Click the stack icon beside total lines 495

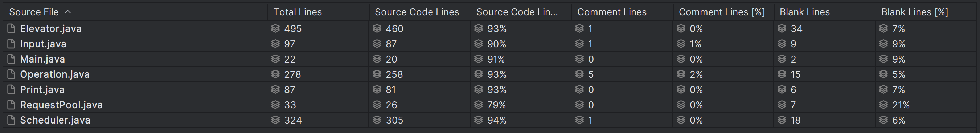(275, 29)
